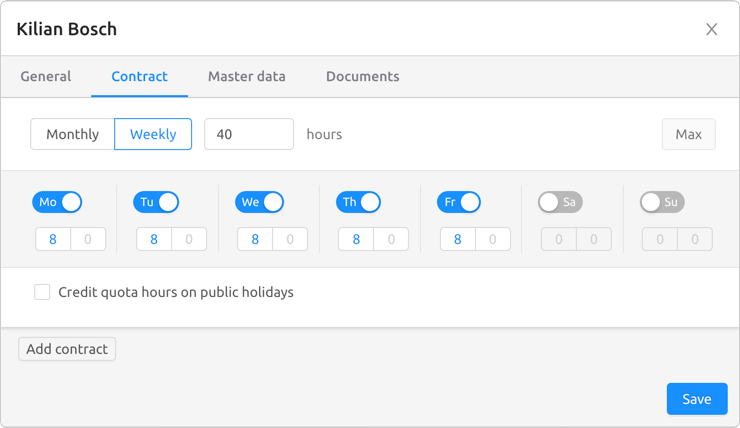Toggle Thursday working day off
The width and height of the screenshot is (740, 428).
(359, 202)
